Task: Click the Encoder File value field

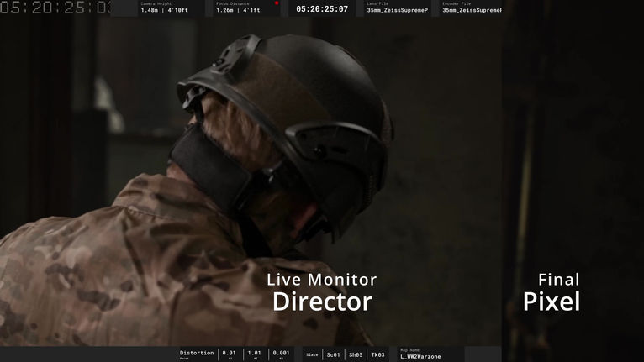Action: coord(472,10)
